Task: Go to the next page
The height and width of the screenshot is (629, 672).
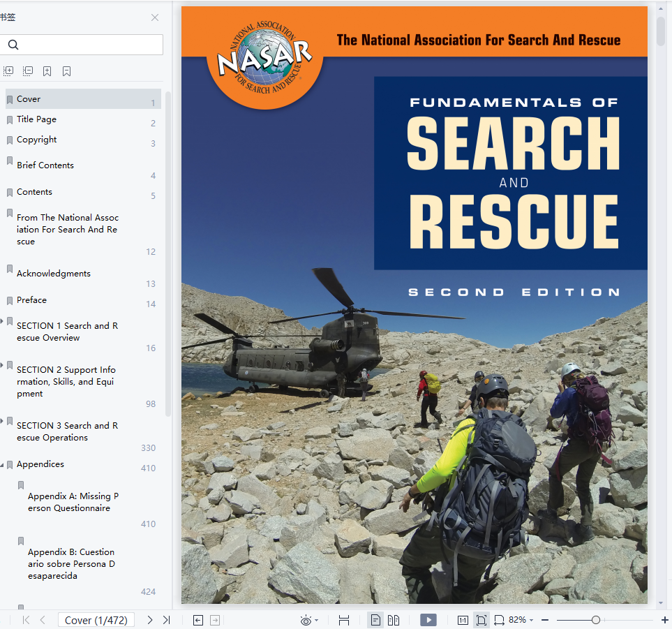Action: pyautogui.click(x=149, y=620)
